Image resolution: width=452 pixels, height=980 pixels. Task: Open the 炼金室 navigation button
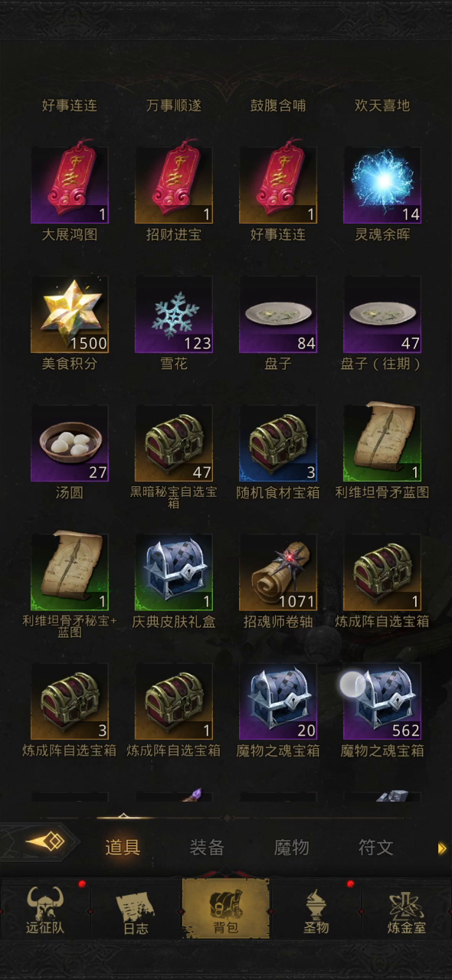[x=406, y=910]
